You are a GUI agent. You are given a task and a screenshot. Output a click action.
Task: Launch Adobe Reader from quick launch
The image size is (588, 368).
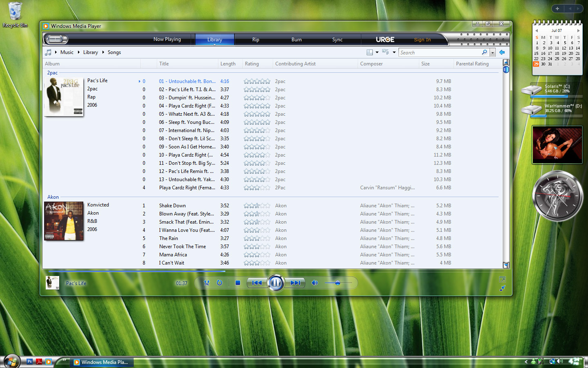pyautogui.click(x=39, y=361)
